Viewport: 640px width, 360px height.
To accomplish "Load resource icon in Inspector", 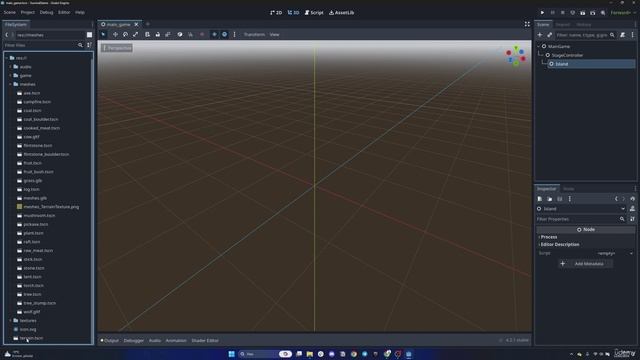I will pos(550,199).
